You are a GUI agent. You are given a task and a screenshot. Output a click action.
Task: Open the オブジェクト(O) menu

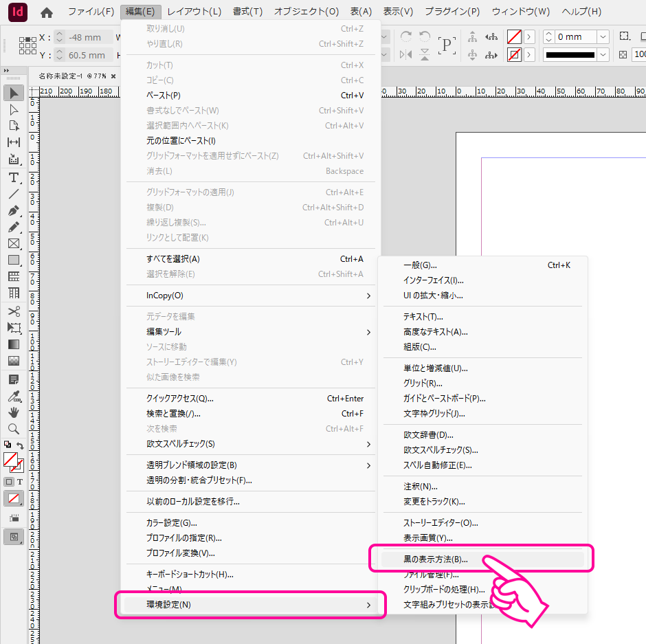307,12
